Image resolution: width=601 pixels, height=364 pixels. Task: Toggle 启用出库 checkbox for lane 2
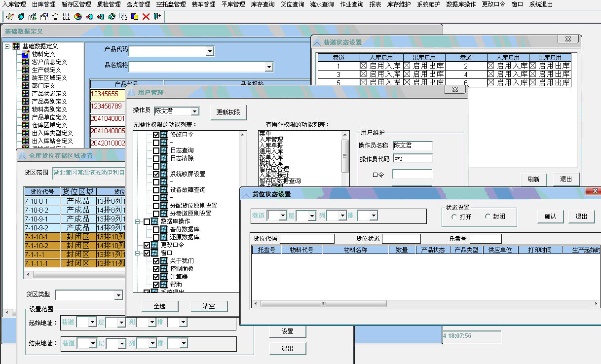coord(533,66)
